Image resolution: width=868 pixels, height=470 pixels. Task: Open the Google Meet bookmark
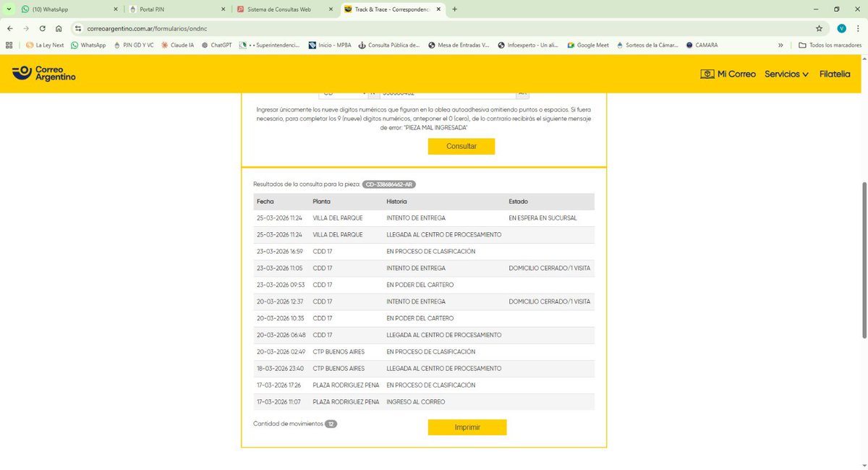[x=588, y=45]
